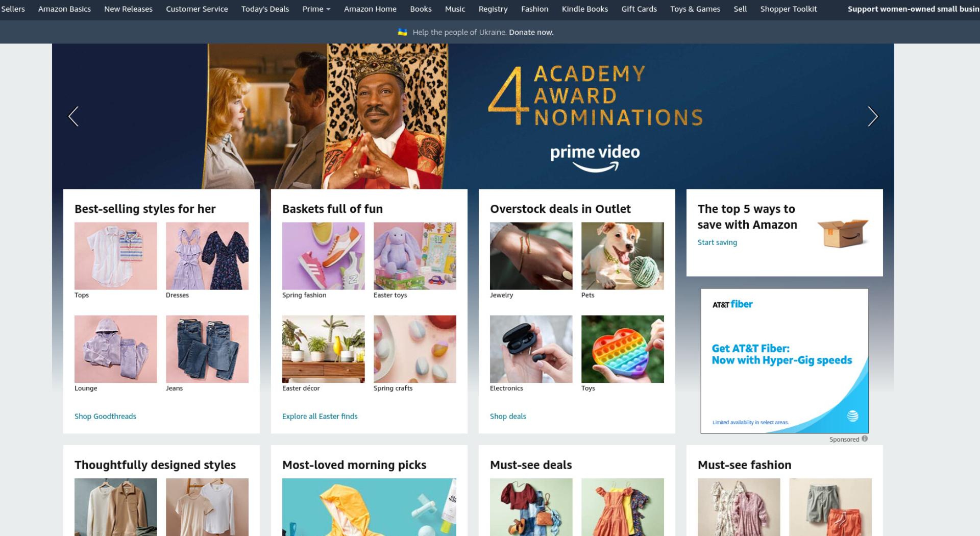Click the prime video logo
Image resolution: width=980 pixels, height=536 pixels.
[595, 158]
